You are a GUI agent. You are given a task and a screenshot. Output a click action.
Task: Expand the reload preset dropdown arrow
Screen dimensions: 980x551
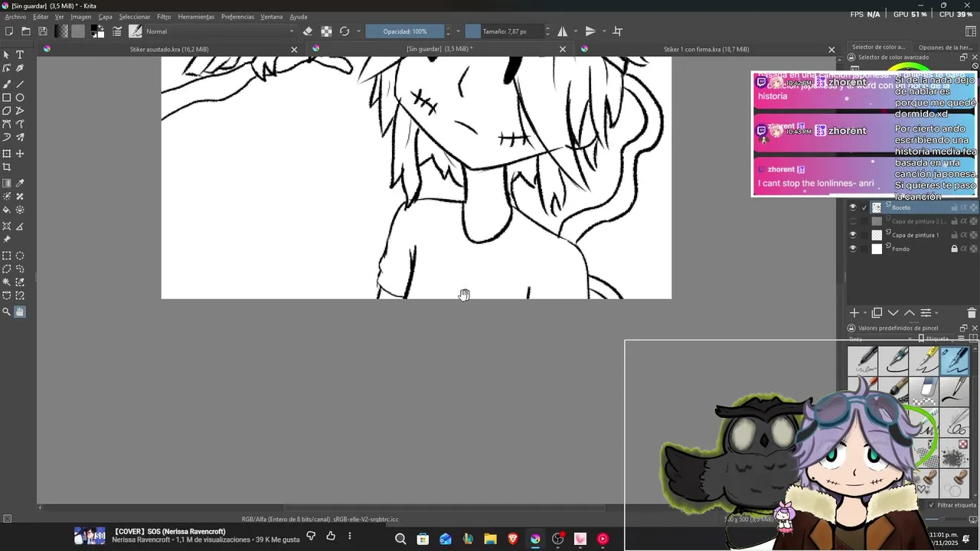[358, 31]
